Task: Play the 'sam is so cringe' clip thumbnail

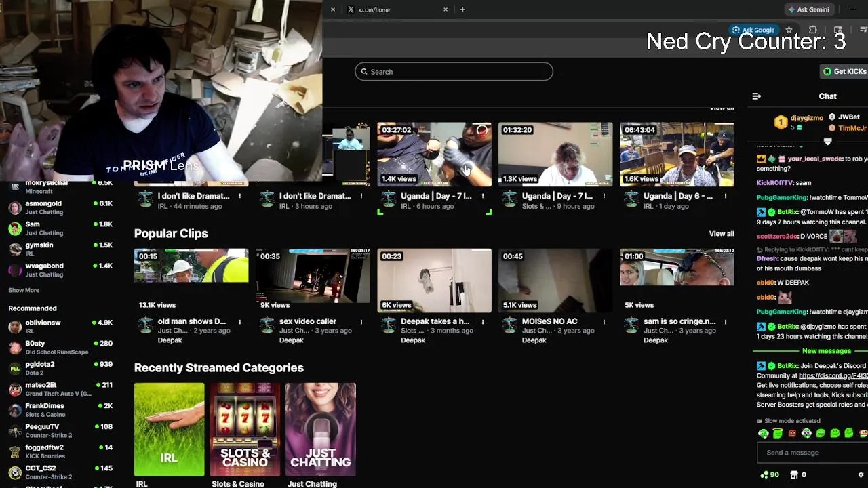Action: click(x=677, y=280)
